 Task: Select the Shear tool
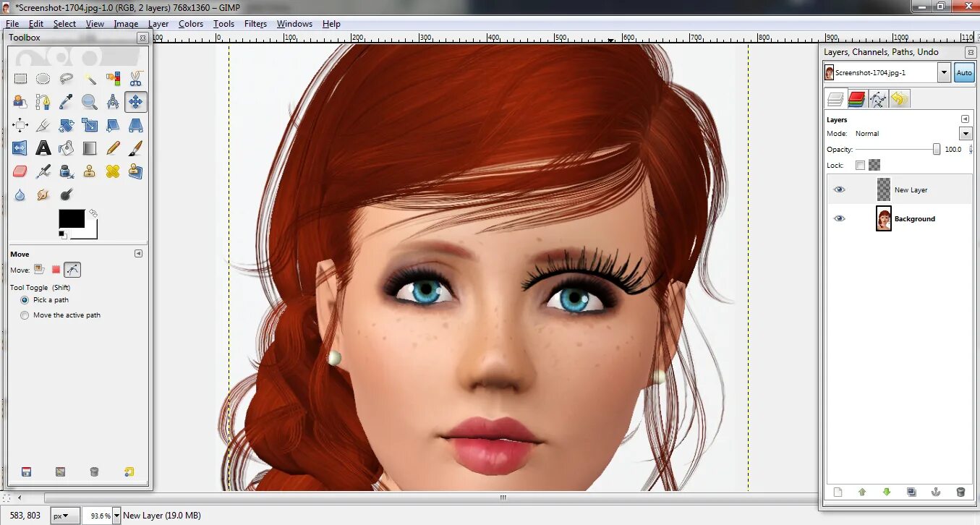(x=113, y=126)
